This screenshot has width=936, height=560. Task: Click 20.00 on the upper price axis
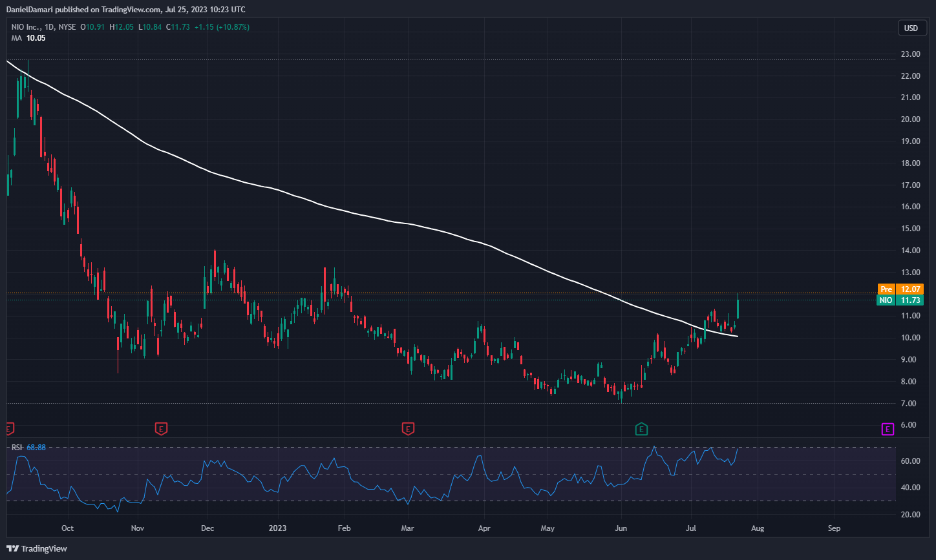(911, 119)
